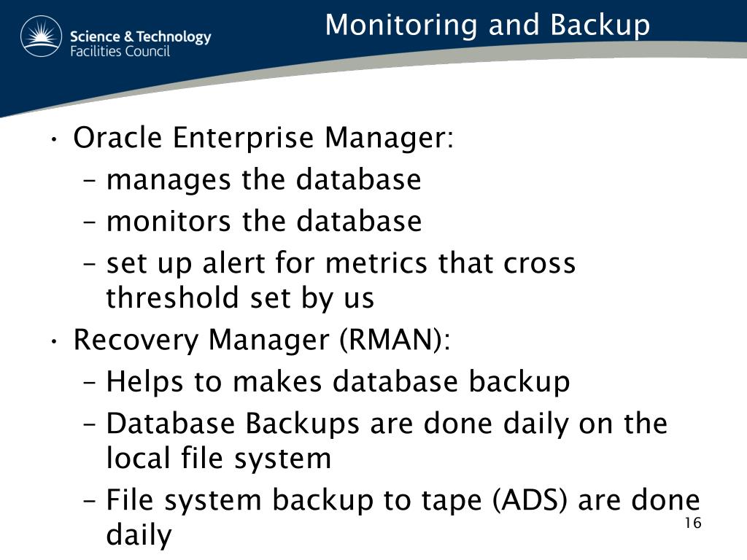
Task: Click the dash before 'monitors the database'
Action: tap(90, 222)
